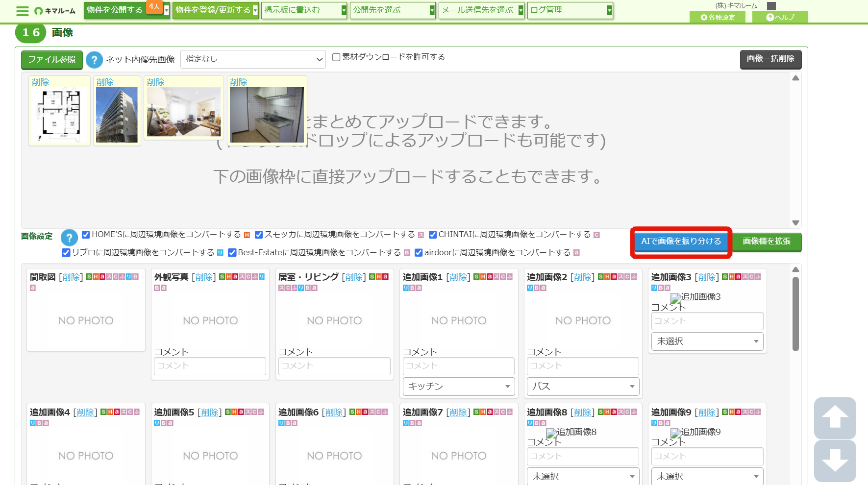Screen dimensions: 868x485
Task: Toggle リブロ周辺環境画像コンバート checkbox
Action: [x=66, y=253]
